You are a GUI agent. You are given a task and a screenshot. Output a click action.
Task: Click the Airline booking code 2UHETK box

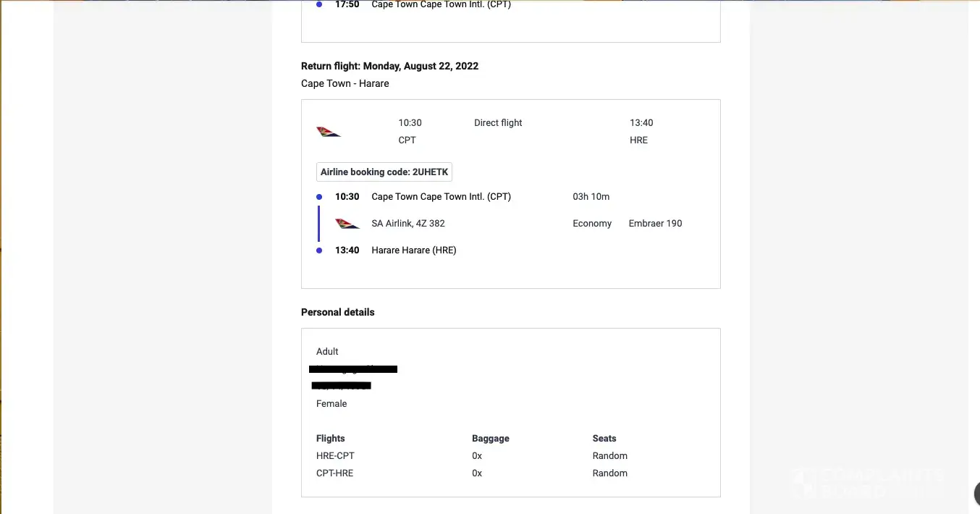384,172
